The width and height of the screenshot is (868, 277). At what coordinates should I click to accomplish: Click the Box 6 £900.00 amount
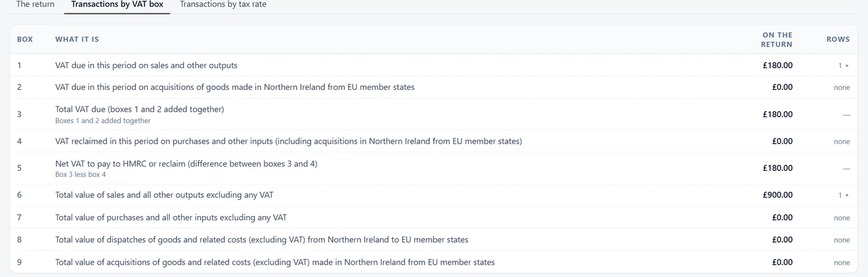click(x=778, y=195)
